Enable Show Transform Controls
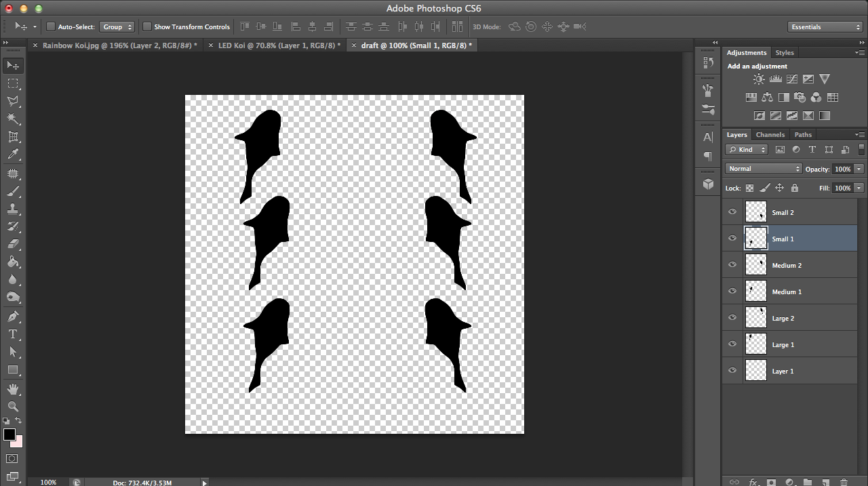 pos(147,26)
